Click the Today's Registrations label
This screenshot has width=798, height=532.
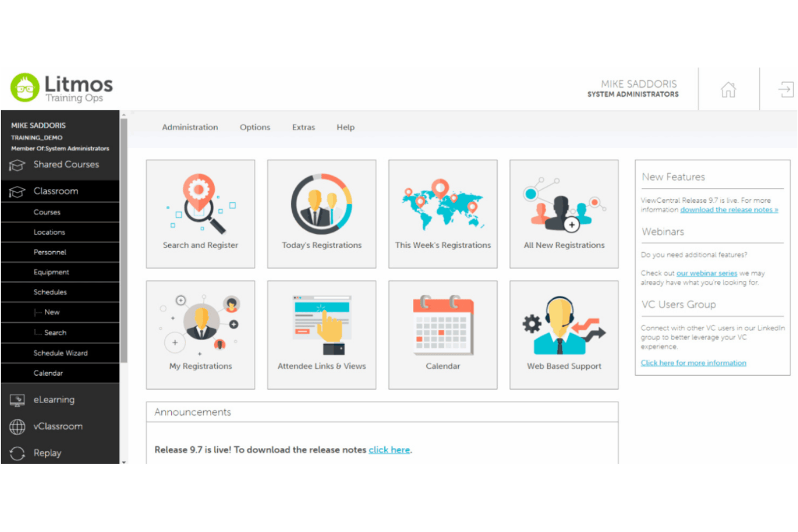(x=322, y=245)
